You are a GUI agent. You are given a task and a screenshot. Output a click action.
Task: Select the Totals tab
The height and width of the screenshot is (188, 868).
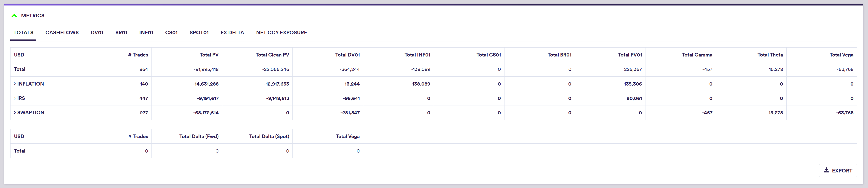(23, 33)
